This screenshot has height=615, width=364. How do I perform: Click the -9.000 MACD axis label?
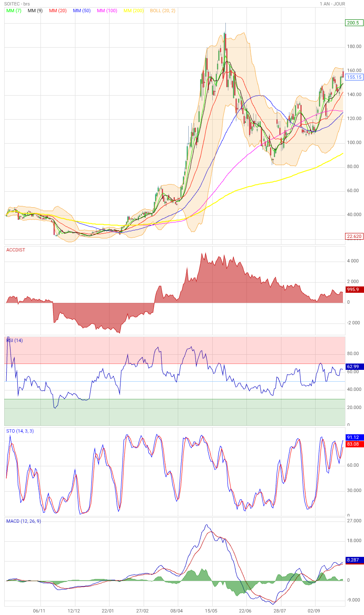(x=353, y=600)
